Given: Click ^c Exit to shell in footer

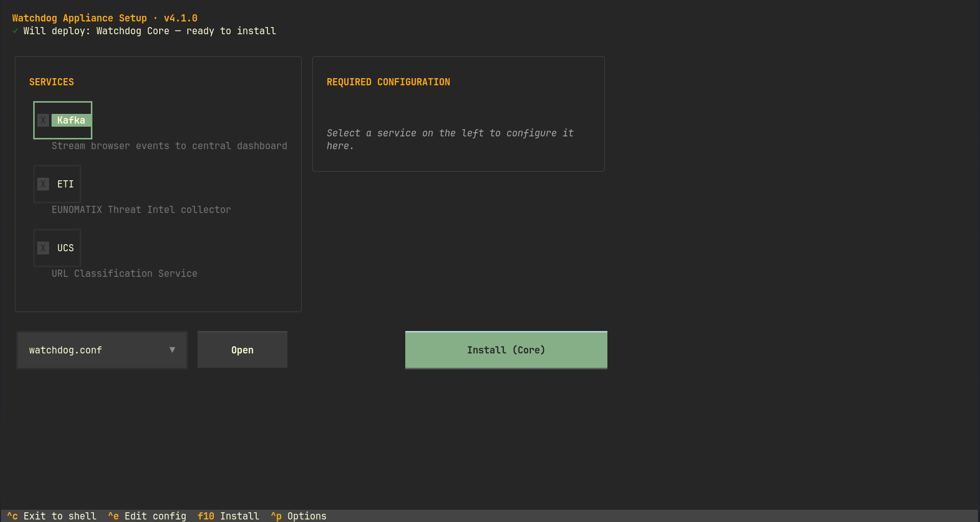Looking at the screenshot, I should pos(52,516).
